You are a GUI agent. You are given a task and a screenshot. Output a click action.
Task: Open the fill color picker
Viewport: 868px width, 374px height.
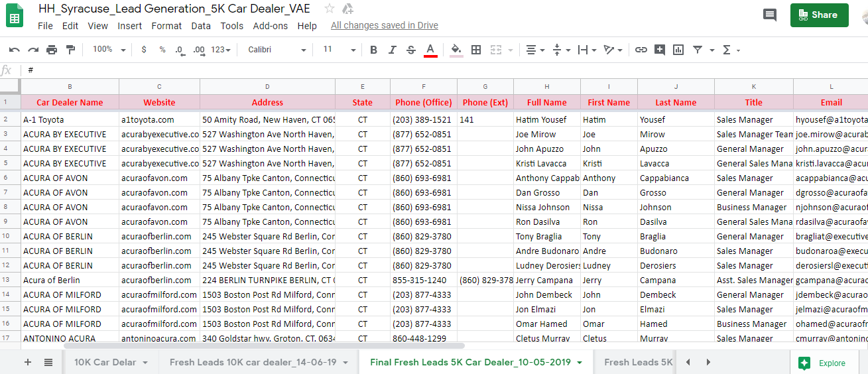coord(456,50)
